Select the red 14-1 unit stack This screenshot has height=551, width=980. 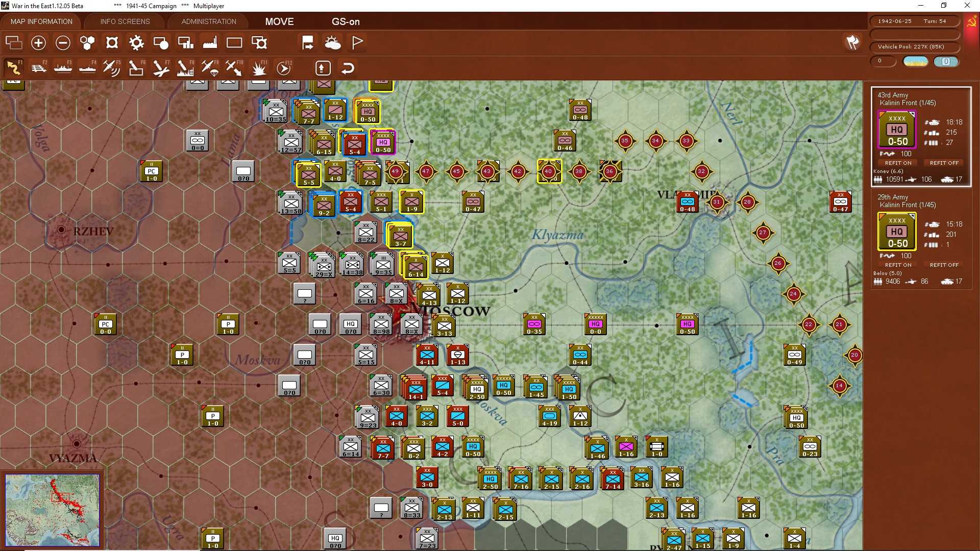415,389
